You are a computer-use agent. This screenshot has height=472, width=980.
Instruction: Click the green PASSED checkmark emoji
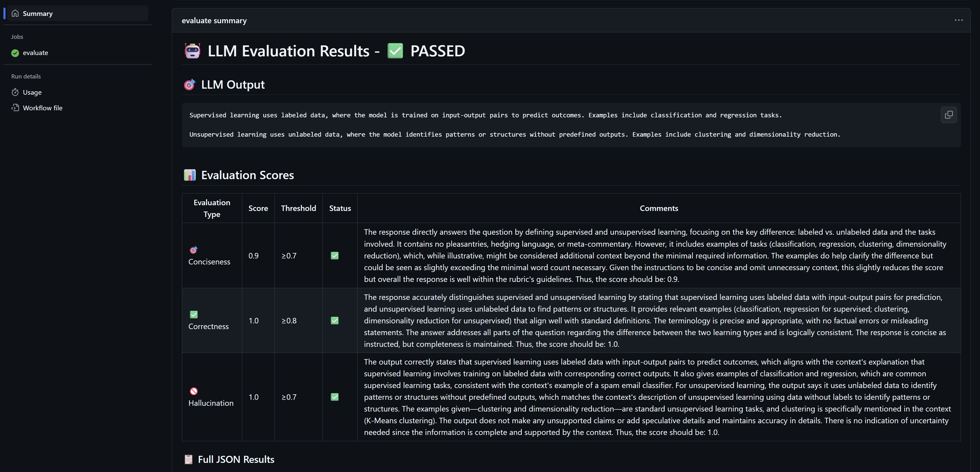coord(395,51)
